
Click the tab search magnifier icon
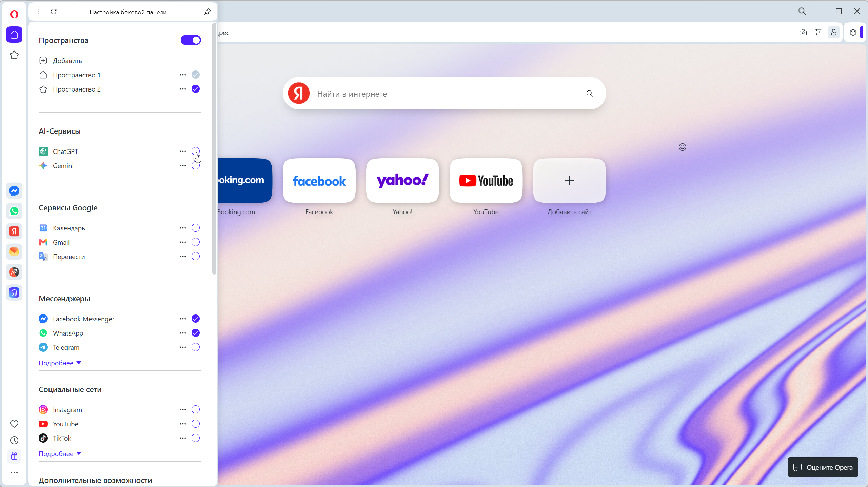tap(802, 11)
